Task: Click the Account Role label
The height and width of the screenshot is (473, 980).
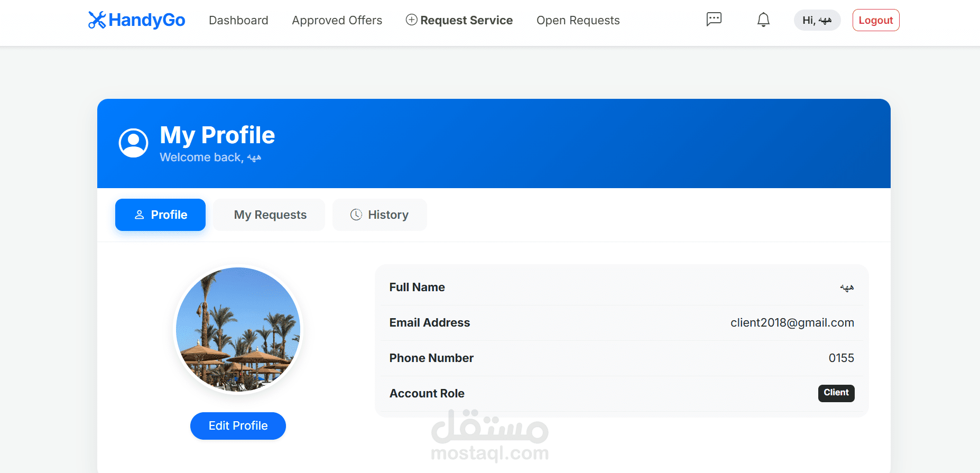Action: point(427,393)
